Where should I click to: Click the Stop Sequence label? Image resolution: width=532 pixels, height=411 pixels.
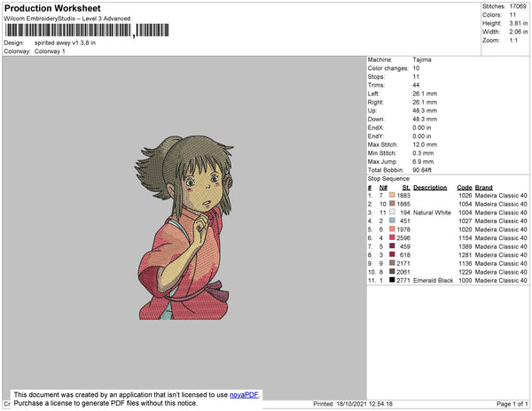(x=389, y=179)
